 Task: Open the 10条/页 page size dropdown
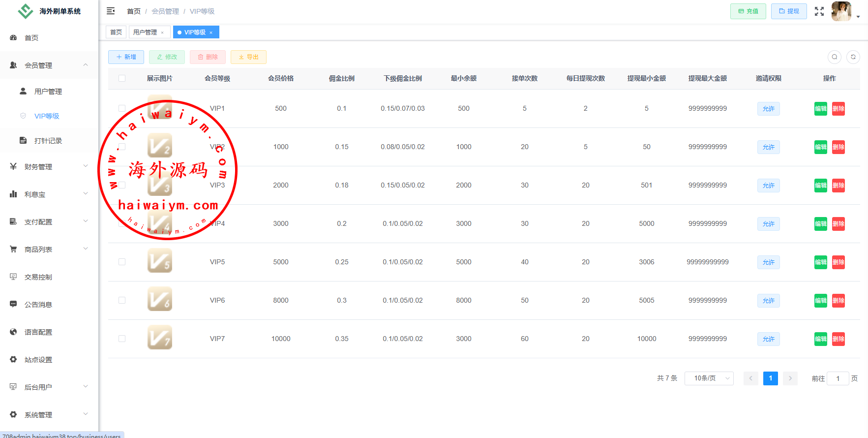click(709, 378)
